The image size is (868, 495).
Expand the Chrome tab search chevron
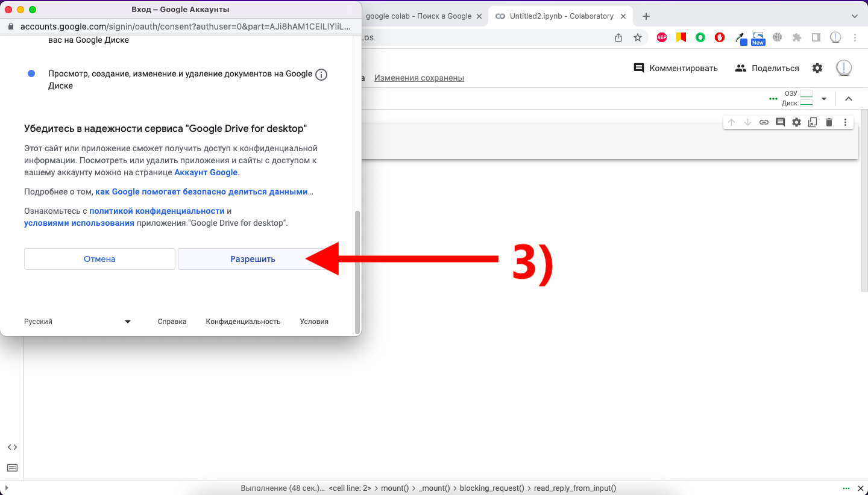[855, 16]
